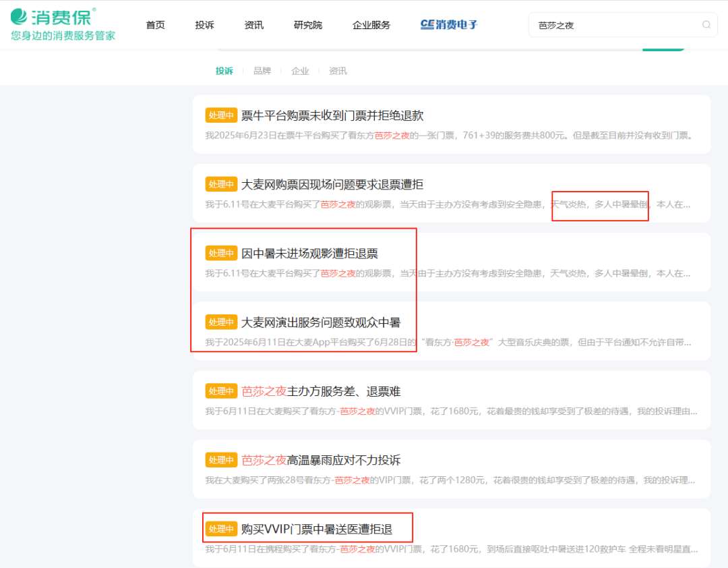The width and height of the screenshot is (728, 568).
Task: Open the CE消费电子 logo link
Action: 448,25
